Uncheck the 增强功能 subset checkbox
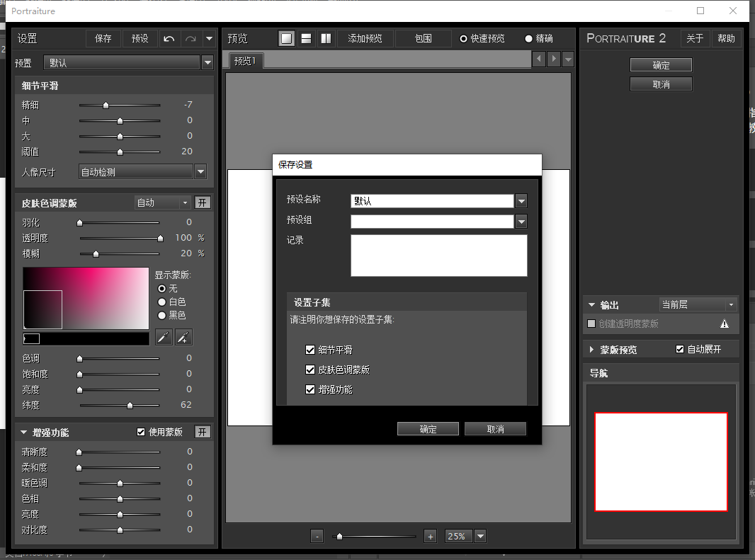 click(x=310, y=389)
